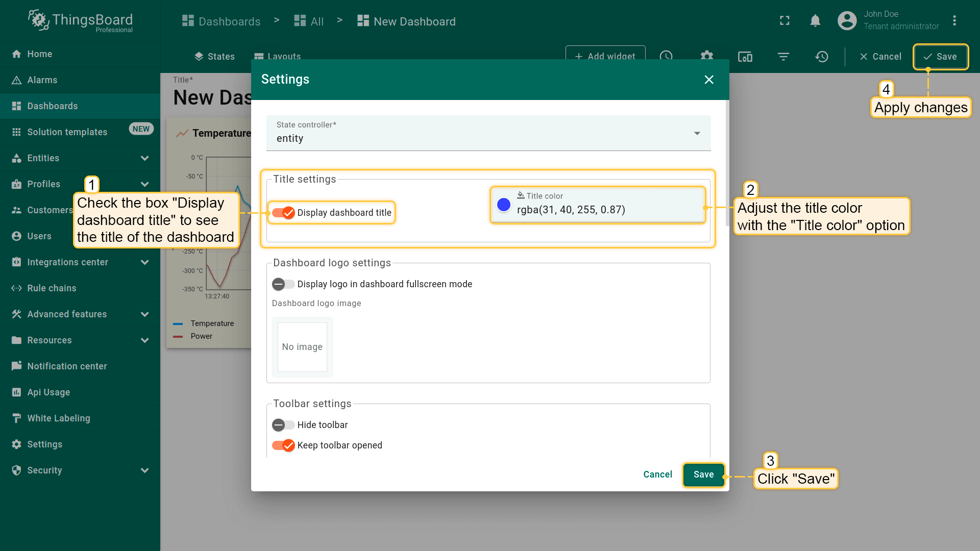Open the user menu three-dots icon
The image size is (980, 551).
(x=954, y=21)
